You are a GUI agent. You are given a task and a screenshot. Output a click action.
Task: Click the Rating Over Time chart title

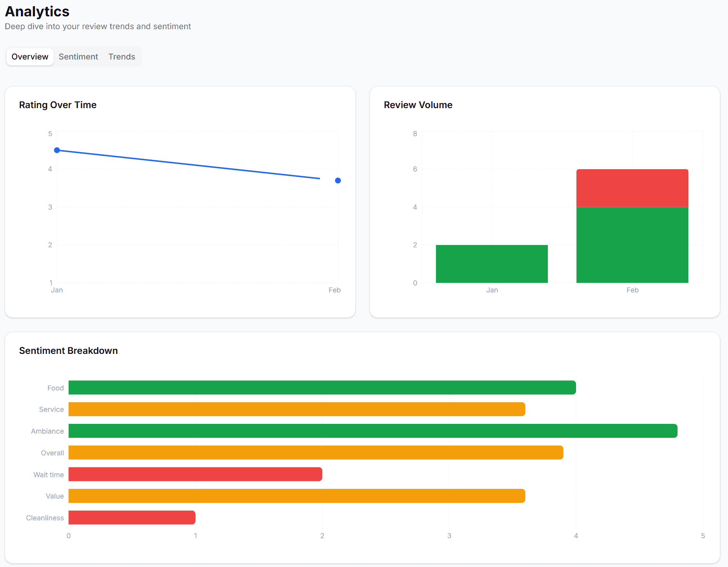(x=58, y=105)
